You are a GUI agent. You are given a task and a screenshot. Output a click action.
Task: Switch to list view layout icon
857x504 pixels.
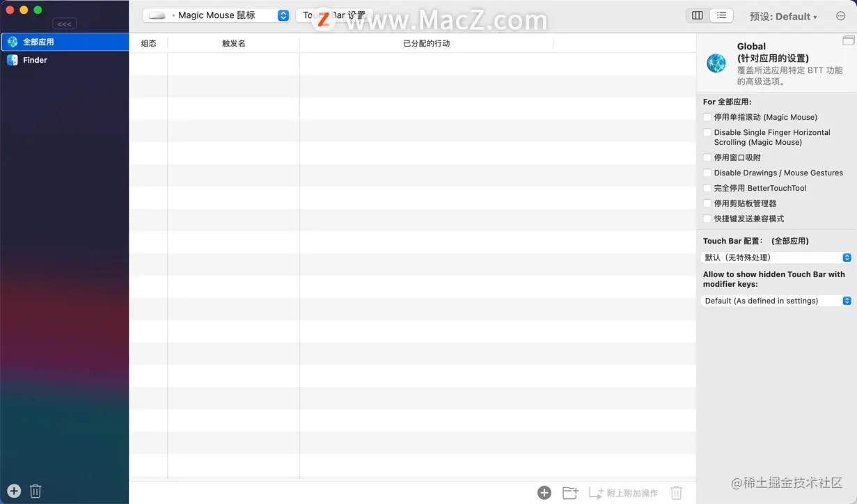pyautogui.click(x=721, y=15)
